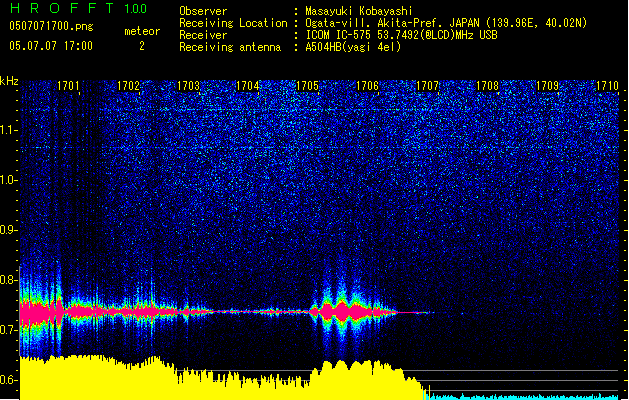Click the 1708 time marker
Image resolution: width=629 pixels, height=400 pixels.
487,86
